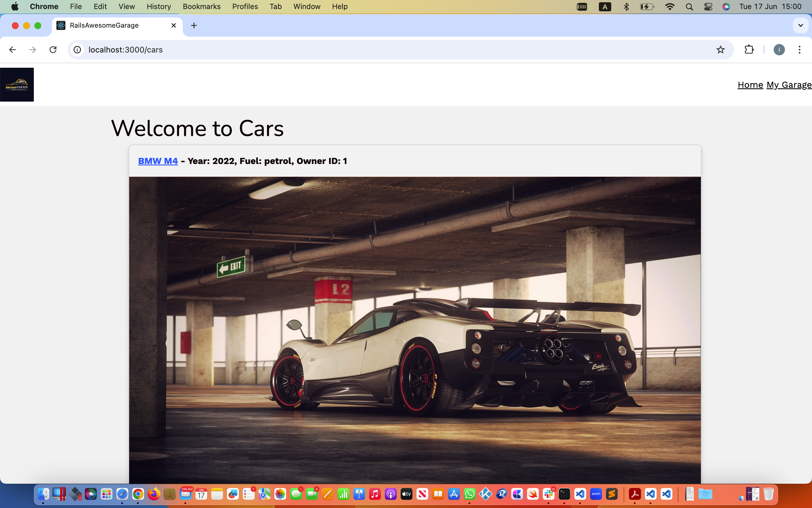This screenshot has height=508, width=812.
Task: Open the File menu
Action: [x=76, y=6]
